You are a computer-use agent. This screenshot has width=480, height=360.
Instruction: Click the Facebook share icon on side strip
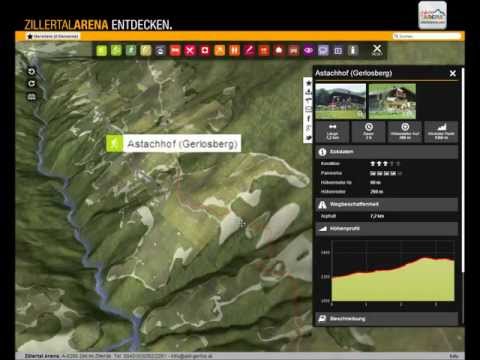pos(308,119)
